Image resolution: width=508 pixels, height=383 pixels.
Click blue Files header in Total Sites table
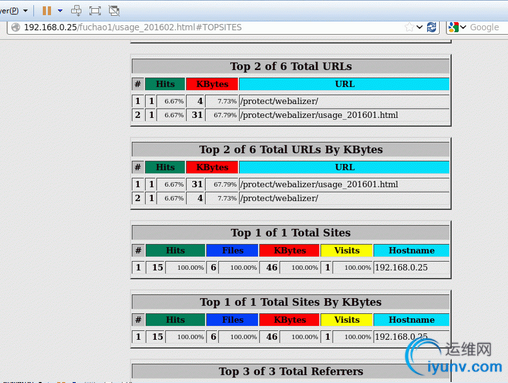[x=232, y=250]
